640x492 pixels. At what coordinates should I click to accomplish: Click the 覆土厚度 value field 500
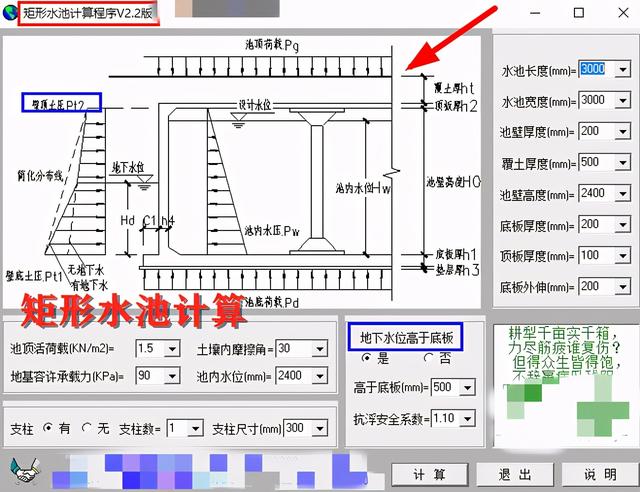(597, 163)
